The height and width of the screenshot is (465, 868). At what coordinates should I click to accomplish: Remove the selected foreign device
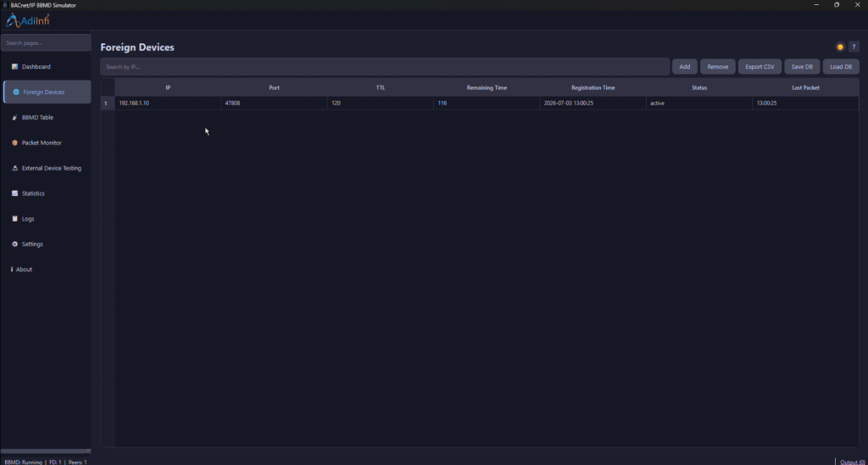click(x=718, y=66)
